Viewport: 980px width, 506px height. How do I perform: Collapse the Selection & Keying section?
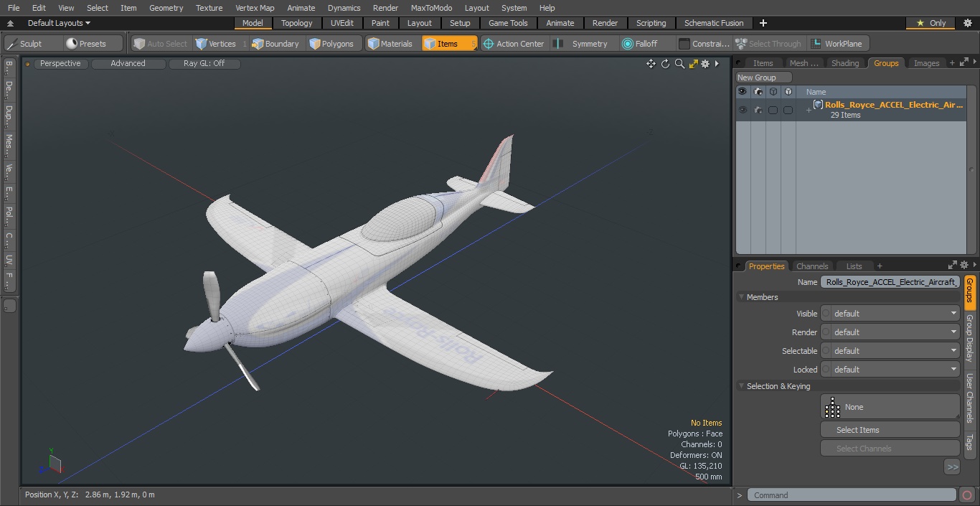pyautogui.click(x=741, y=386)
